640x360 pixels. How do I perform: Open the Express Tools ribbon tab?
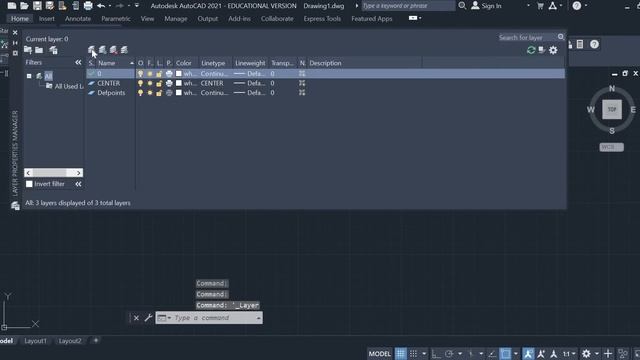[322, 19]
